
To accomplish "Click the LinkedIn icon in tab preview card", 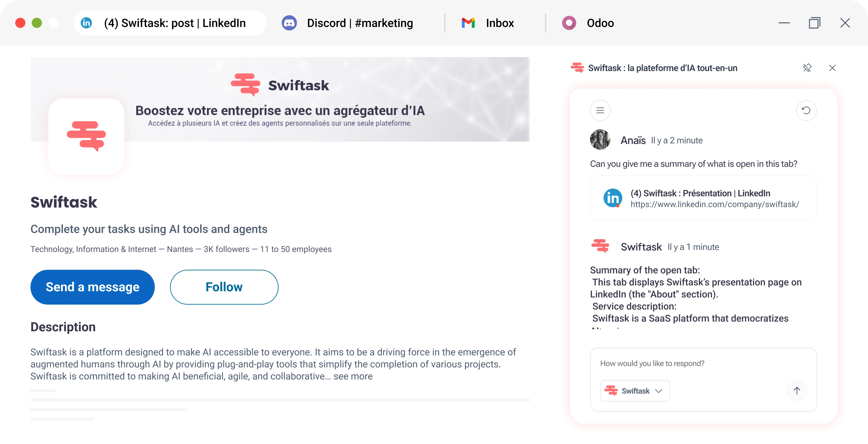I will tap(613, 198).
